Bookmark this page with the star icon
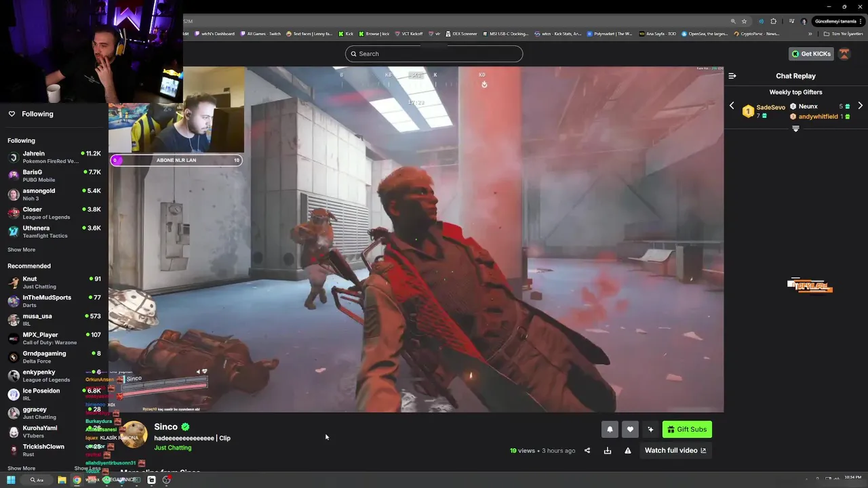This screenshot has height=488, width=868. coord(744,21)
